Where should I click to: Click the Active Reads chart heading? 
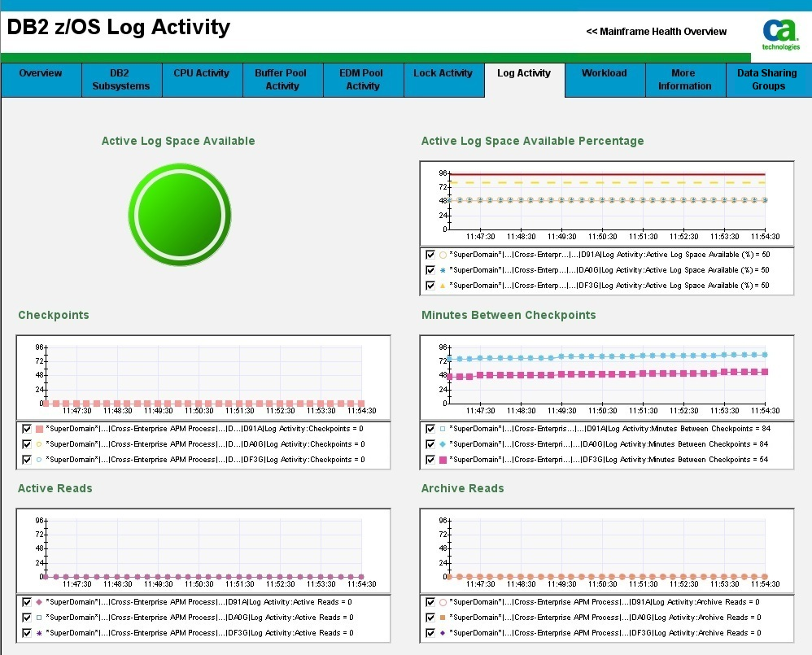pos(55,488)
